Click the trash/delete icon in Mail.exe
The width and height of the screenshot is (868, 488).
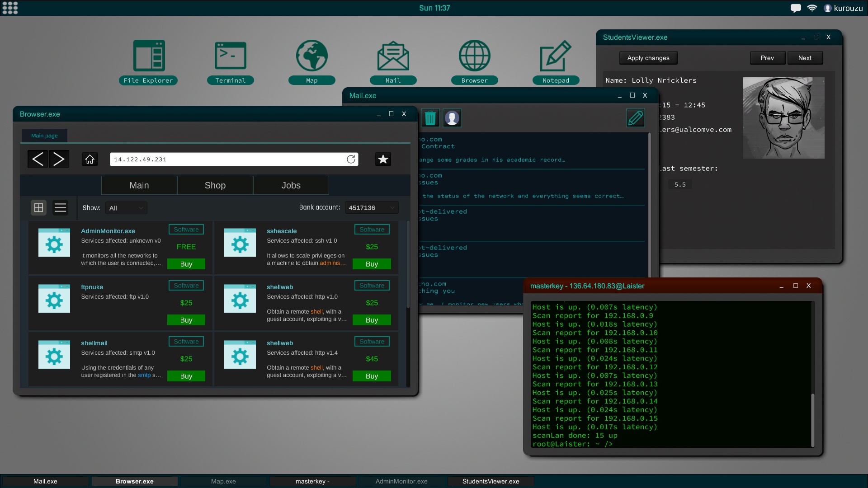429,117
